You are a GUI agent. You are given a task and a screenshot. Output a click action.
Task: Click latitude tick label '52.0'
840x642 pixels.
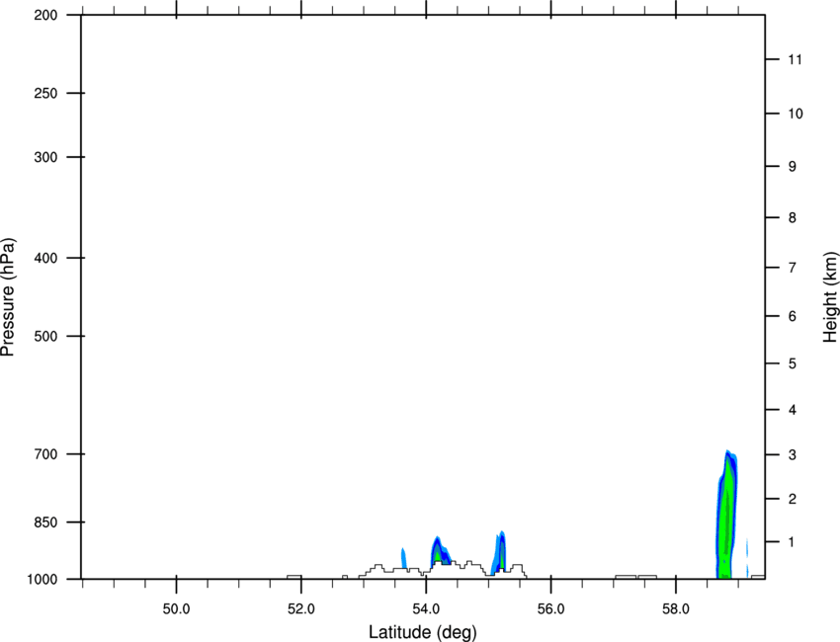point(301,609)
